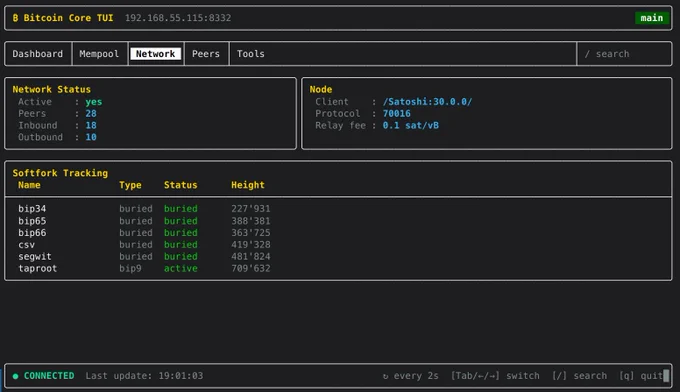Click the height 227'931 cell
This screenshot has height=392, width=680.
[x=251, y=209]
